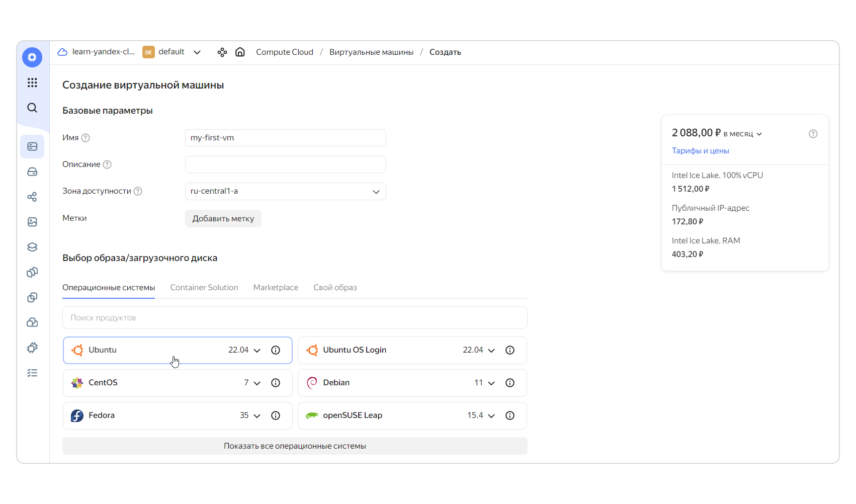Show help for the Имя field
Screen dimensions: 856x504
click(x=85, y=138)
